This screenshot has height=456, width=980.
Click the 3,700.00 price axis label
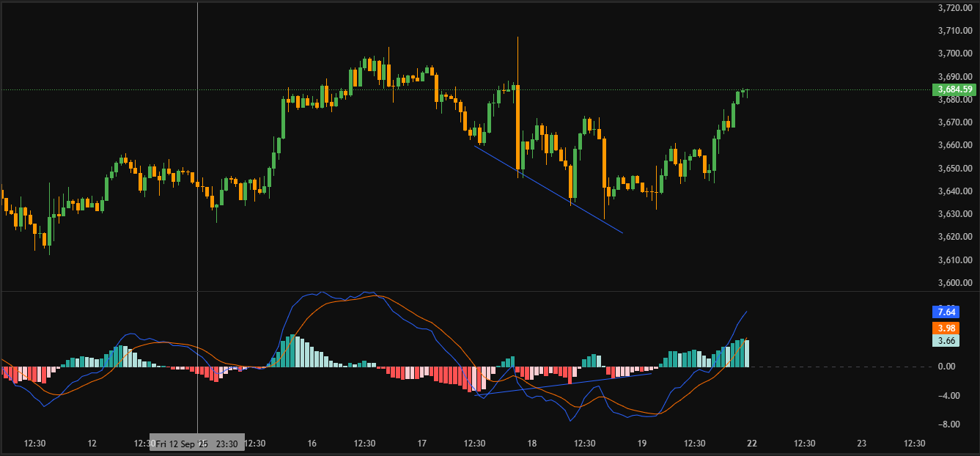coord(955,54)
